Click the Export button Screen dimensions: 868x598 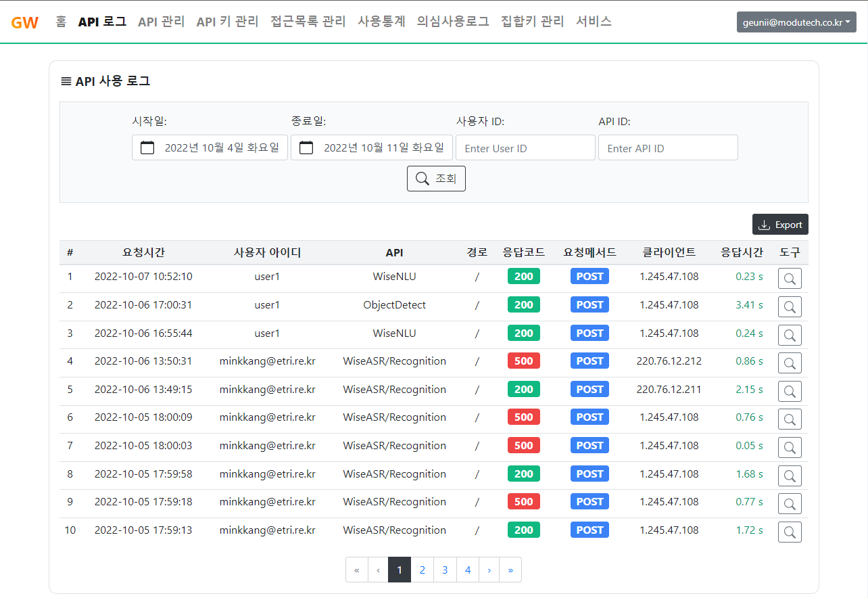point(780,225)
